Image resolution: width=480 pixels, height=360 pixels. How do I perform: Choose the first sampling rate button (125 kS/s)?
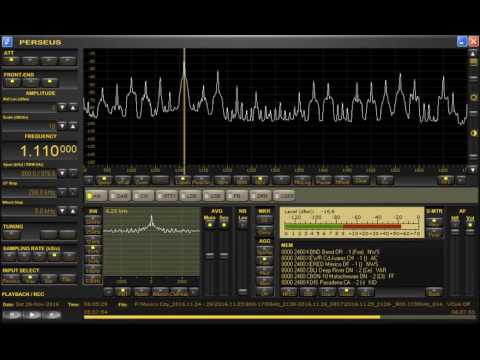point(9,256)
